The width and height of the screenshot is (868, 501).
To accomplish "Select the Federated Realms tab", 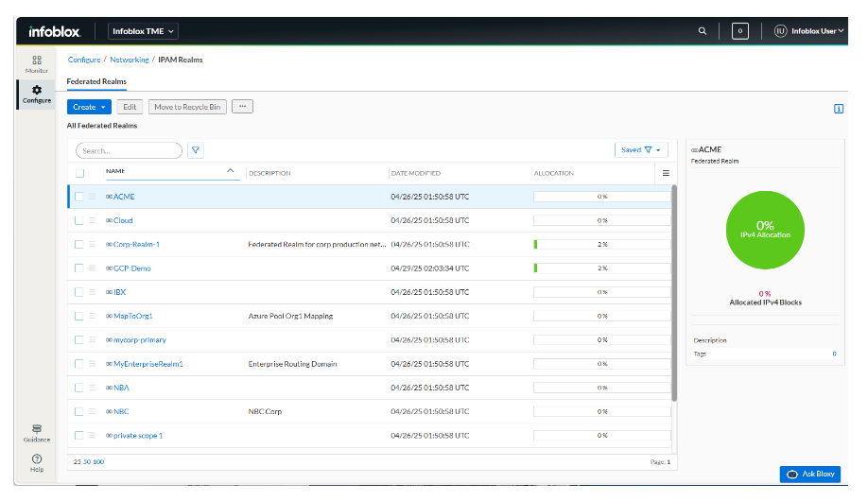I will (96, 82).
